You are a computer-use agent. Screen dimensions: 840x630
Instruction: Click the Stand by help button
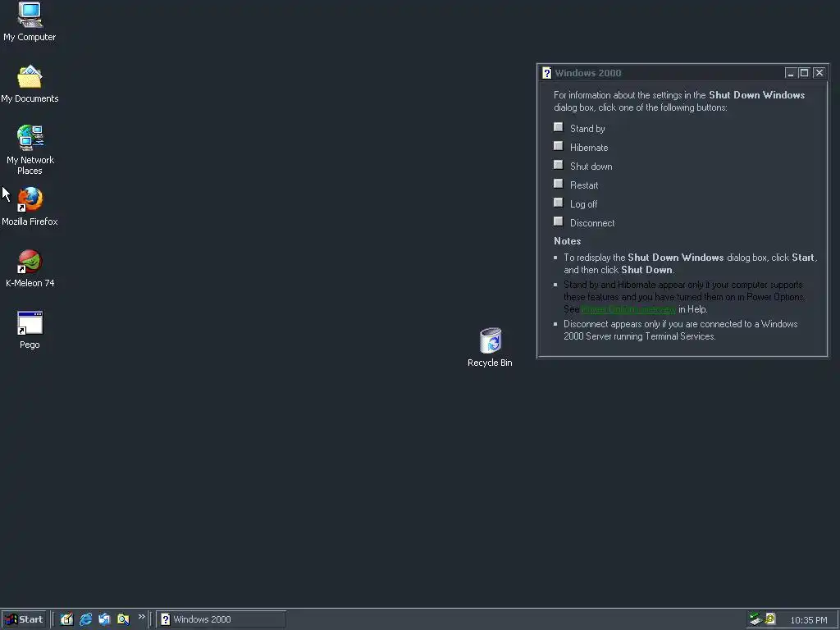(558, 127)
